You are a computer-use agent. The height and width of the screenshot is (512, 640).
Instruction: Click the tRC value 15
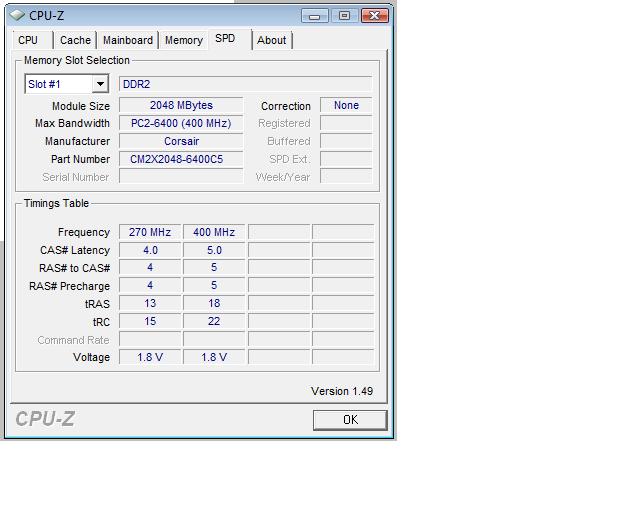click(150, 321)
